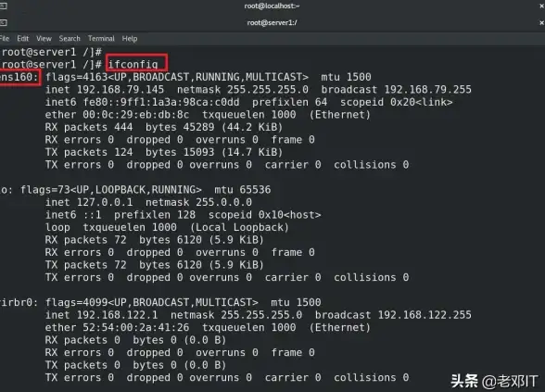The height and width of the screenshot is (392, 545).
Task: Open the Search menu
Action: pos(70,39)
